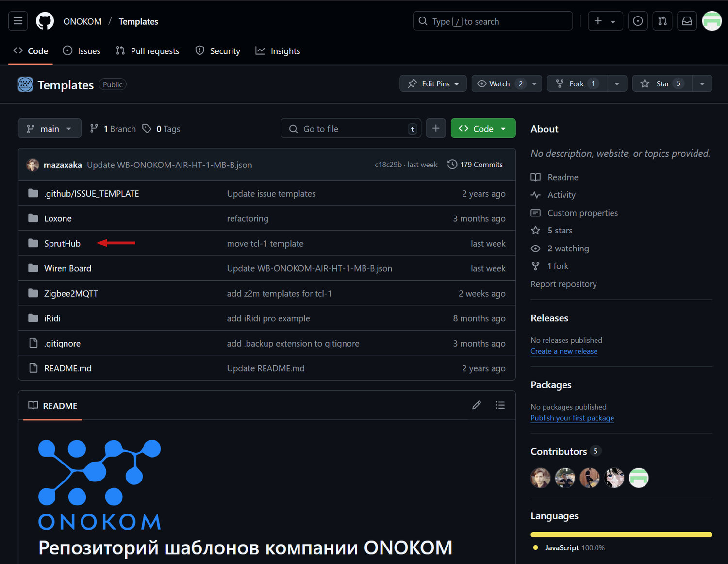The width and height of the screenshot is (728, 564).
Task: Switch to the Code tab
Action: pos(31,51)
